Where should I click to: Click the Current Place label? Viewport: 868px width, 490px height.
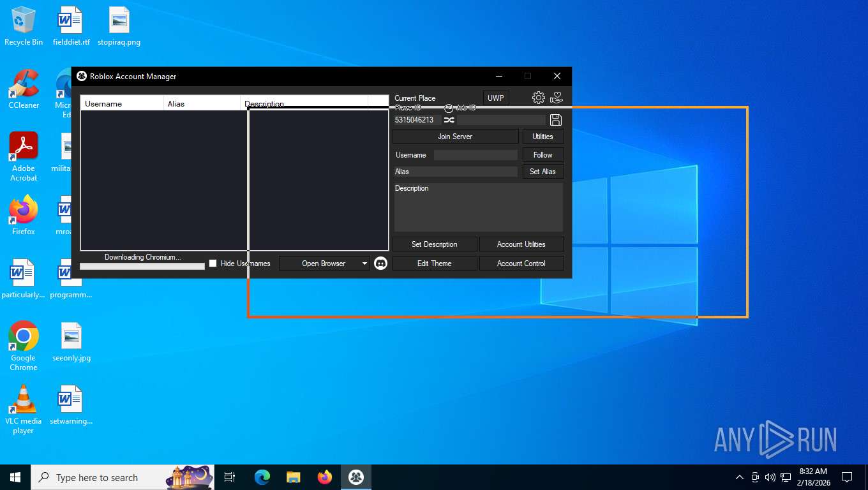coord(415,98)
